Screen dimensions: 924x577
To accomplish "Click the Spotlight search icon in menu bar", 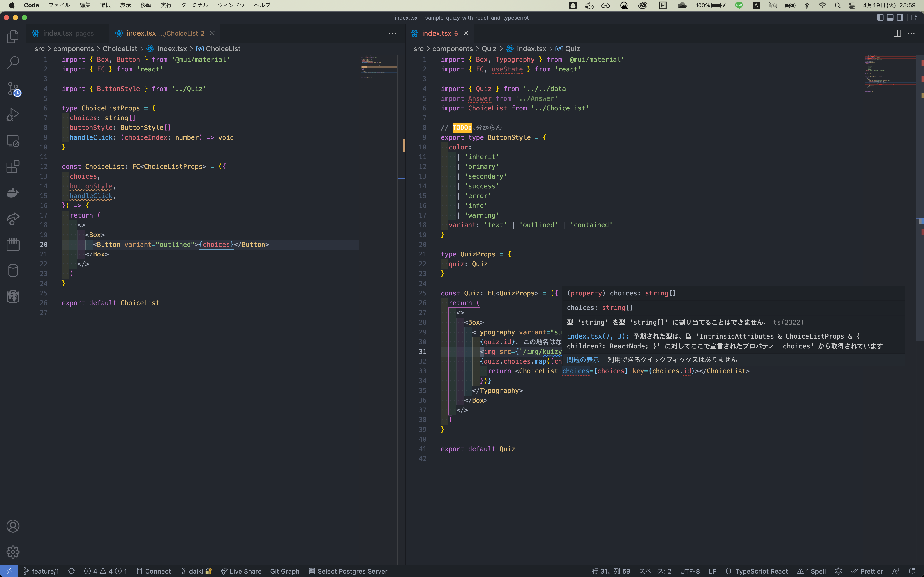I will (837, 5).
